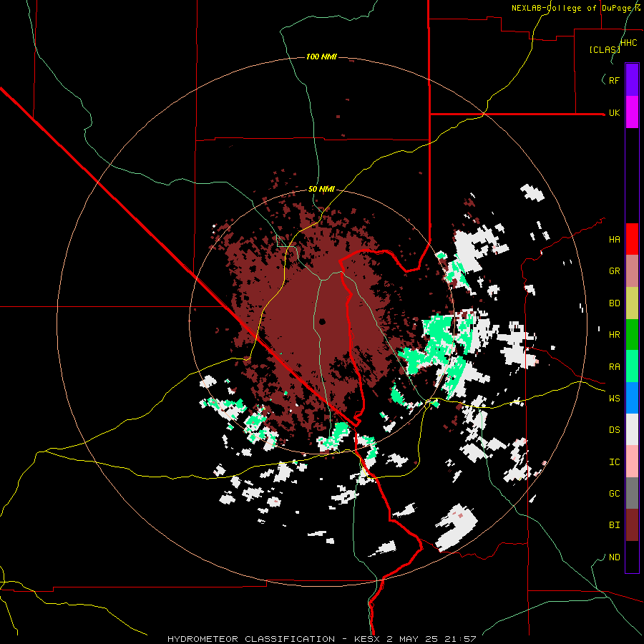Click the "[CLAS]" label above the legend
Viewport: 644px width, 644px height.
[x=605, y=49]
